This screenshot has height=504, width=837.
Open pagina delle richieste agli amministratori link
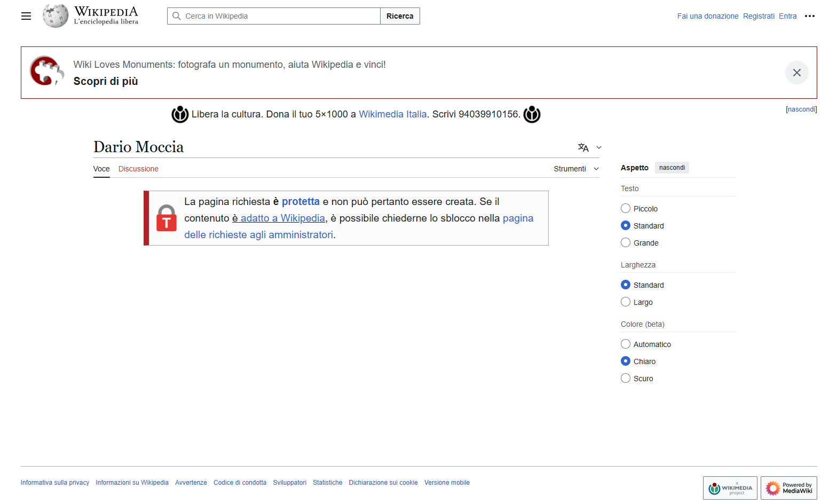point(359,226)
